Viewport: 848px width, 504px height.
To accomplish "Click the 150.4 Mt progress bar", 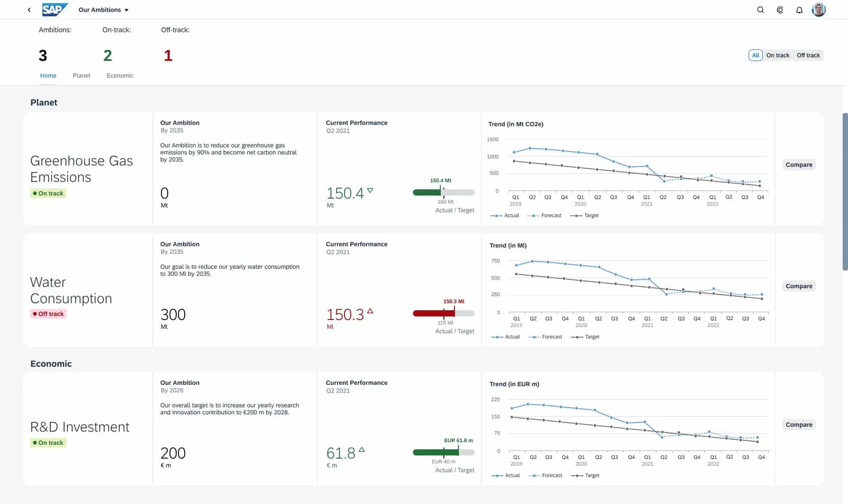I will tap(443, 192).
